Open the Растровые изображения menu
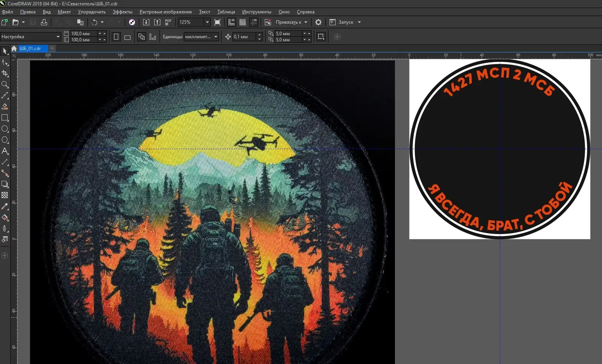The height and width of the screenshot is (364, 602). [x=166, y=12]
